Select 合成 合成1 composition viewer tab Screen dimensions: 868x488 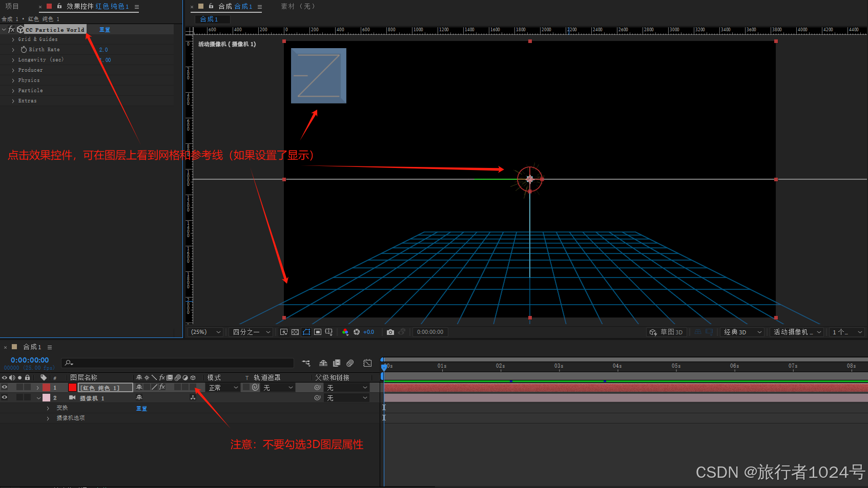pyautogui.click(x=235, y=6)
